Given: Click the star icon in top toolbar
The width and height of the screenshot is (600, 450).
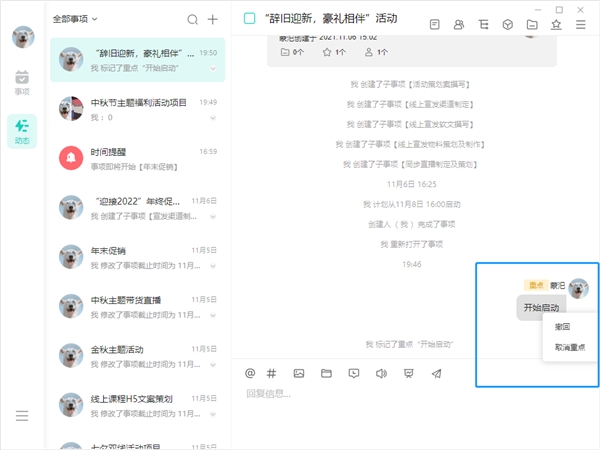Looking at the screenshot, I should [556, 25].
